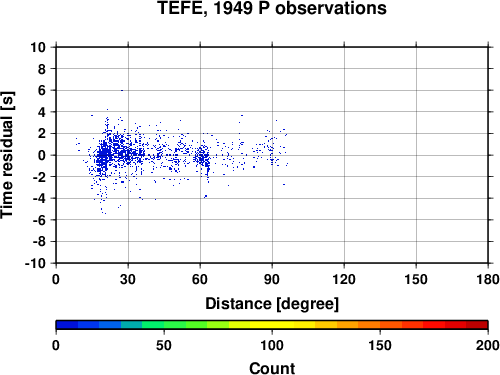Click the y-axis tick label 0

pos(42,155)
